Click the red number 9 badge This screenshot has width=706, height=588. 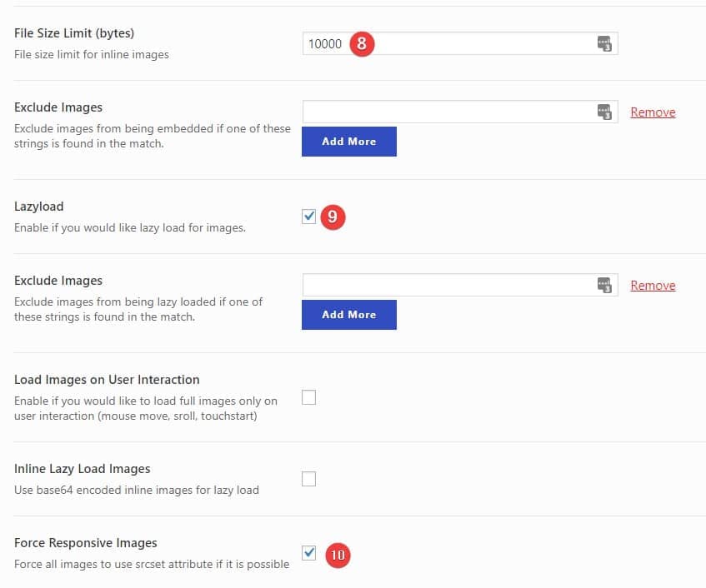[333, 217]
